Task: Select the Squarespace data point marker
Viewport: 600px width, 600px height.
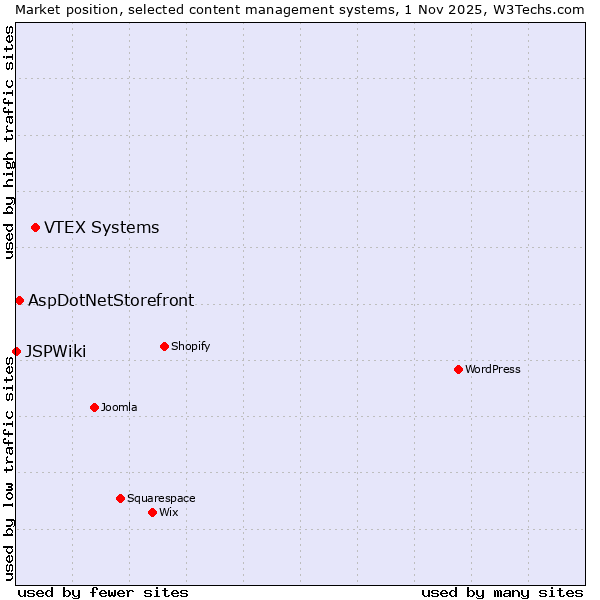Action: (x=120, y=498)
